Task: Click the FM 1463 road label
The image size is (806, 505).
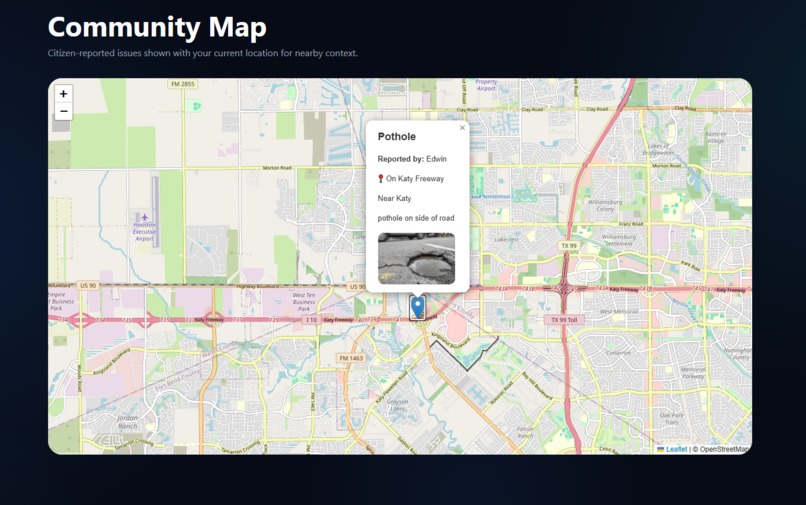Action: coord(351,358)
